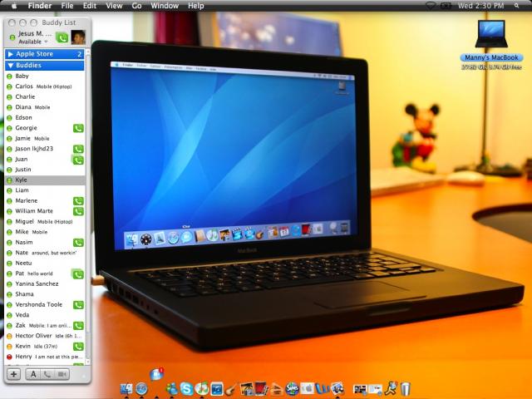Open the Help menu
The image size is (532, 399).
196,6
